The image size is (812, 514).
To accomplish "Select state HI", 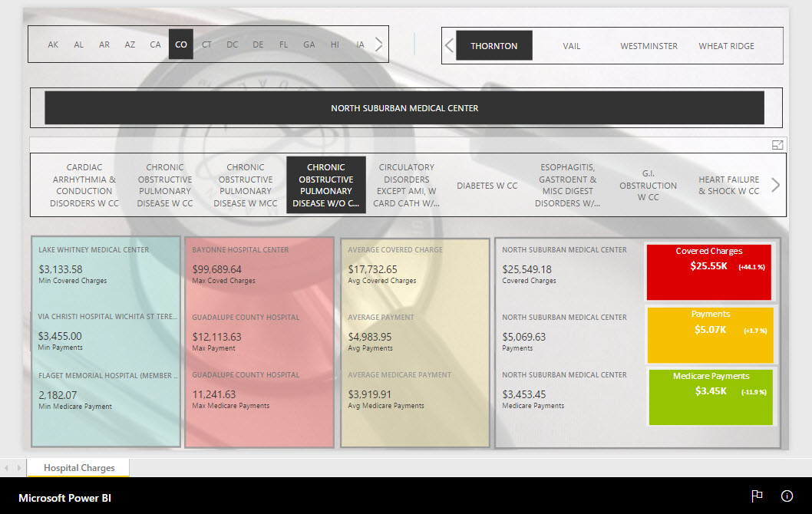I will tap(335, 44).
